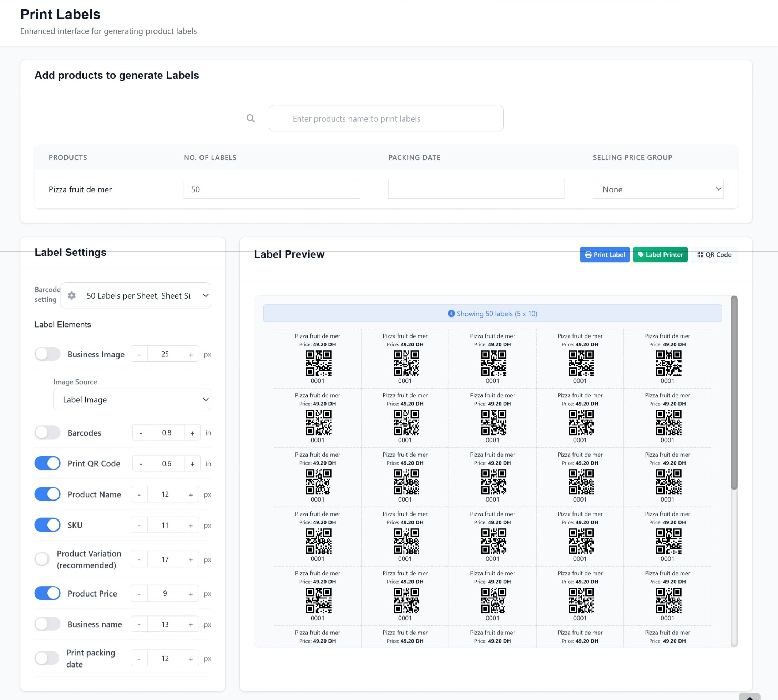The image size is (778, 700).
Task: Increase Print QR Code size with plus
Action: coord(192,463)
